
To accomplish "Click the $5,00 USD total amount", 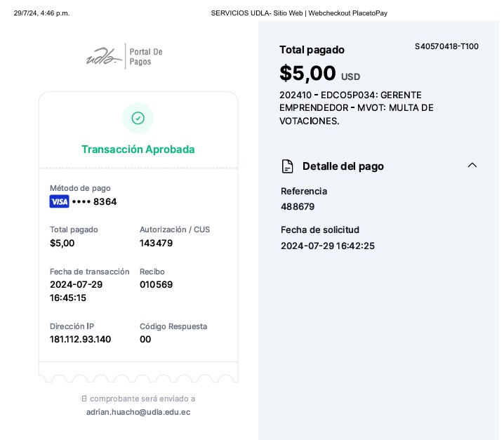I will coord(319,74).
